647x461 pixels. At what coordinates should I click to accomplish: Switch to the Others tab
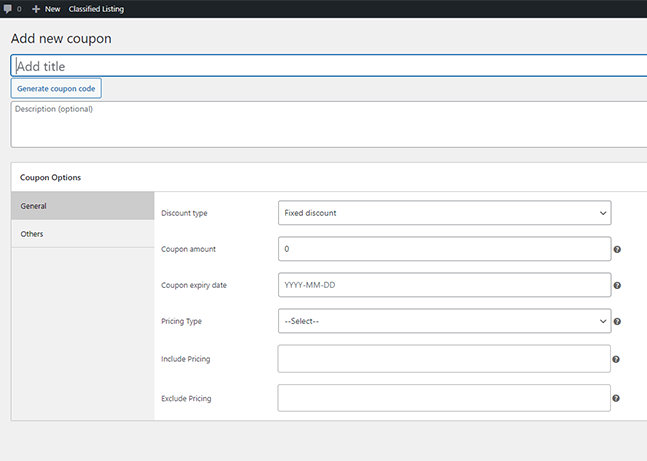[83, 234]
